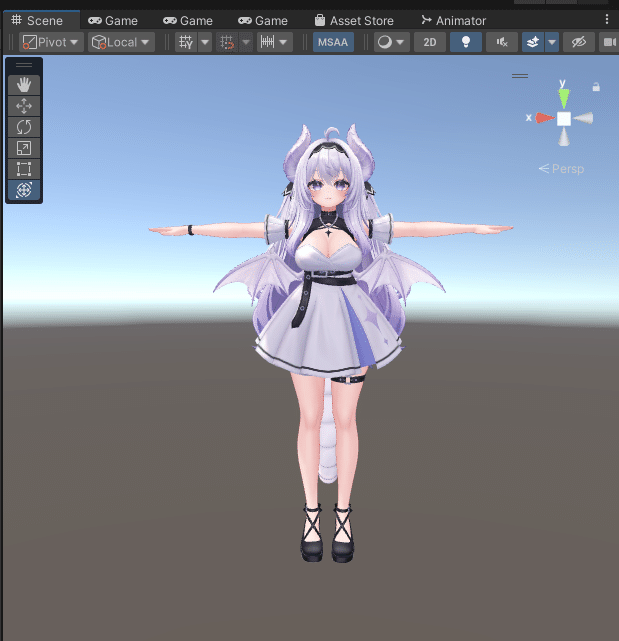
Task: Click the grid visibility icon
Action: pos(186,42)
